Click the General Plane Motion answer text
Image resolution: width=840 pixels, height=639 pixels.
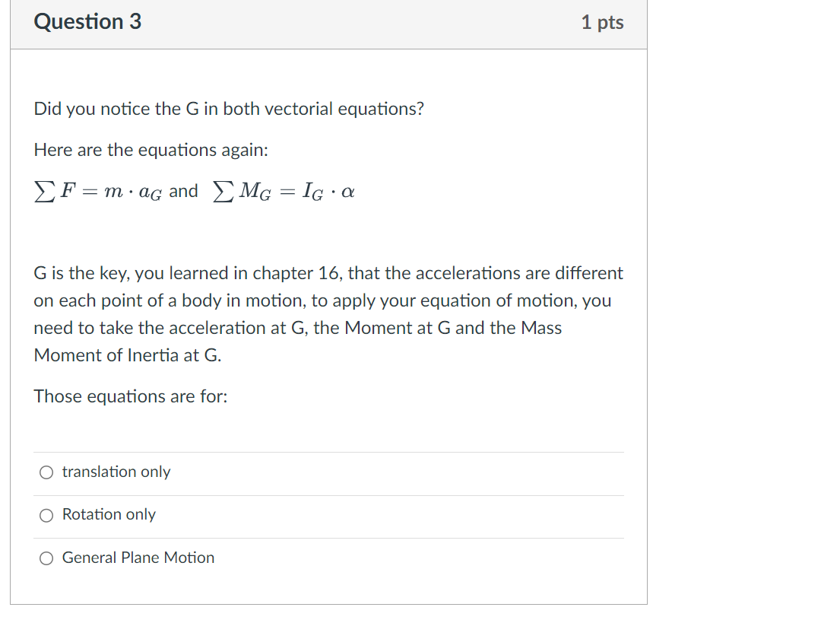[x=138, y=558]
